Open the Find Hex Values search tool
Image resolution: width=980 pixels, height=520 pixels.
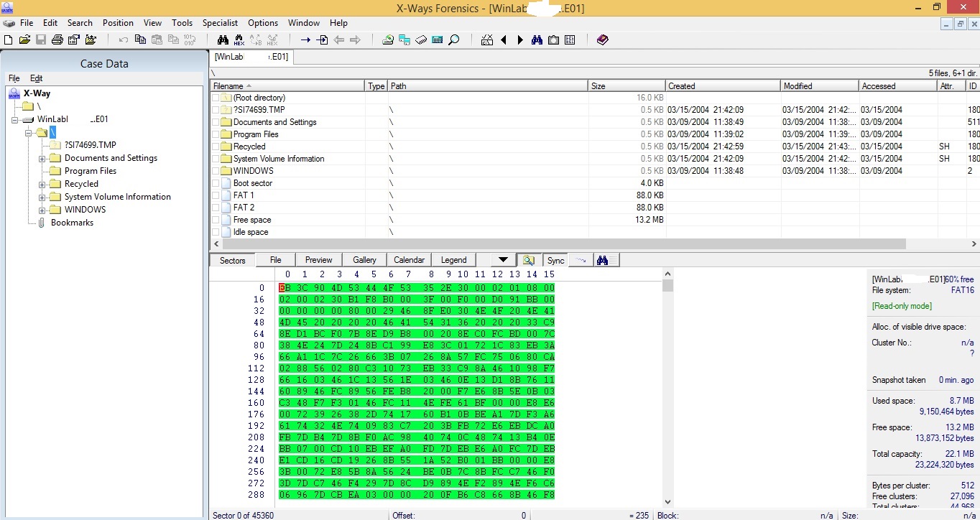point(239,40)
